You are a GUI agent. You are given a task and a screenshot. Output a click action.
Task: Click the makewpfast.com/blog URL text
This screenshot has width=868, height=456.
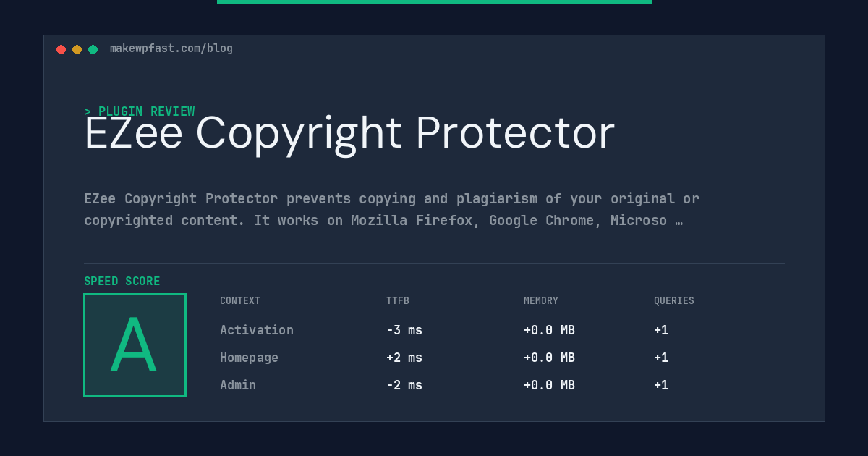171,48
